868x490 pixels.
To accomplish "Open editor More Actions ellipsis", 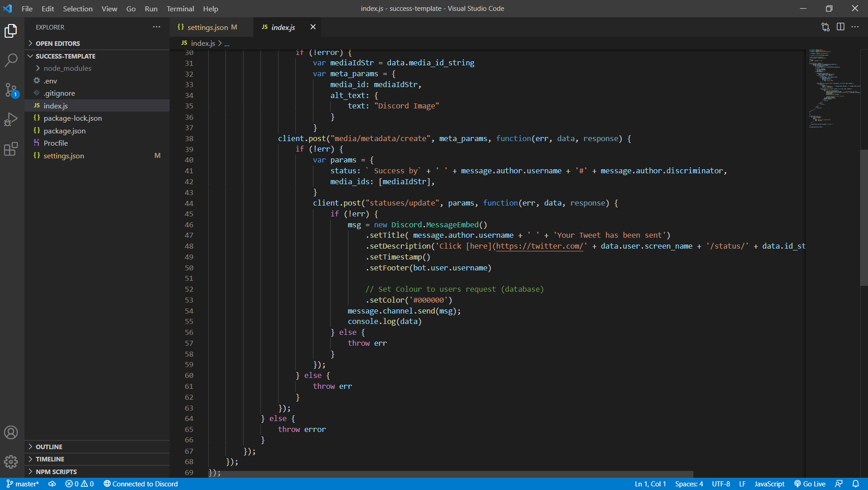I will click(x=855, y=27).
